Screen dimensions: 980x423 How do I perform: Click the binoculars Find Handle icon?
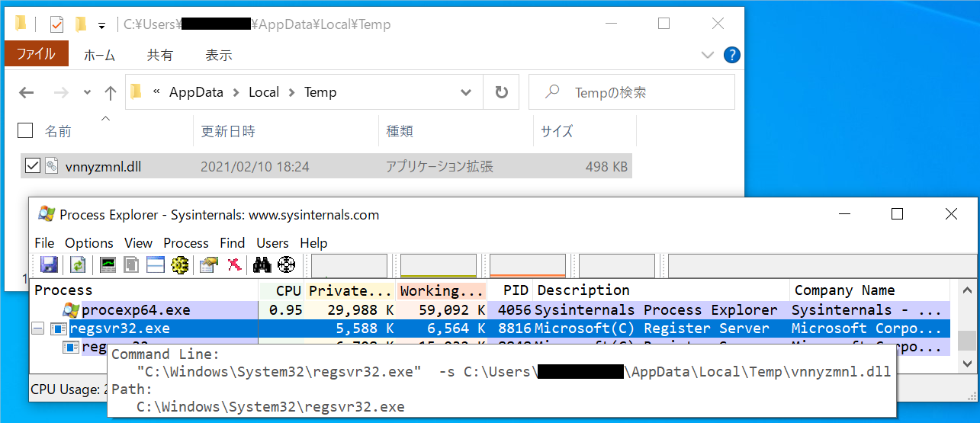262,265
